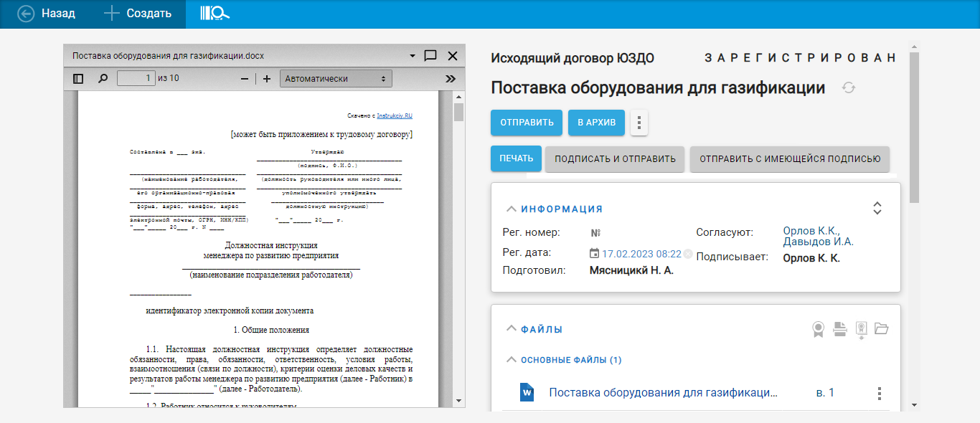Open the find-in-document magnifier tool
The image size is (980, 423).
pyautogui.click(x=103, y=79)
